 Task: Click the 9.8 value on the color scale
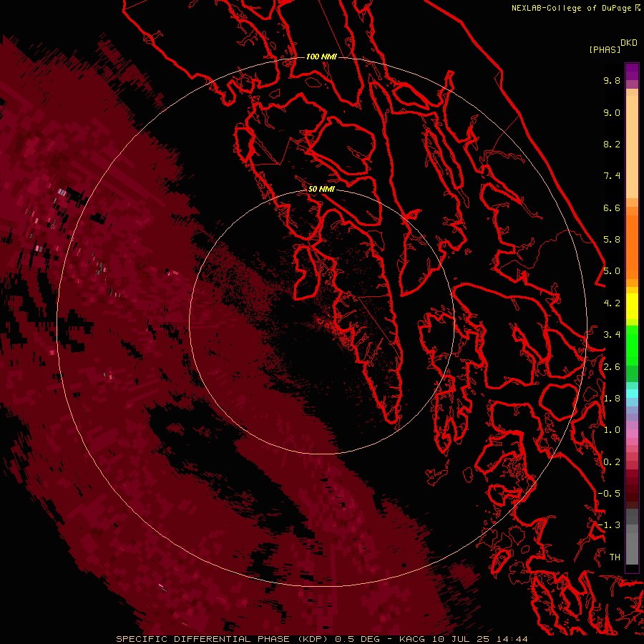click(612, 80)
